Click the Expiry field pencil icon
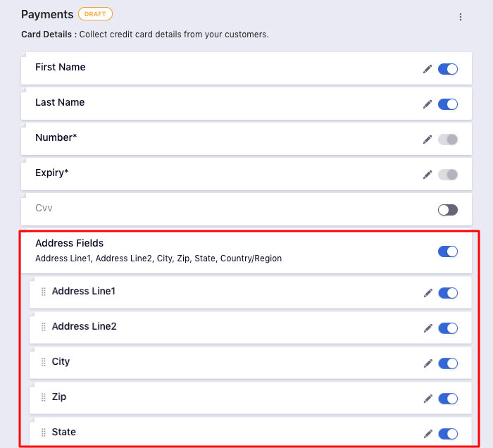This screenshot has height=448, width=493. pos(428,175)
